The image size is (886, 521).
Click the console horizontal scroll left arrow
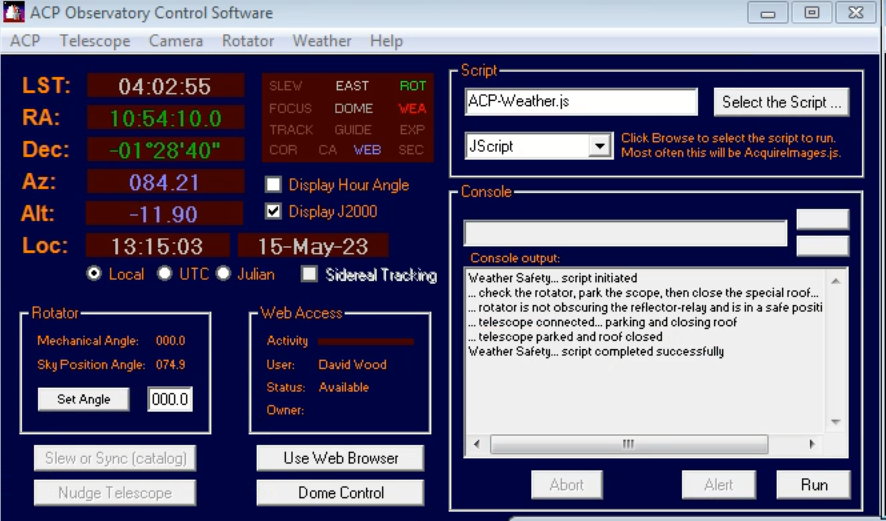477,444
